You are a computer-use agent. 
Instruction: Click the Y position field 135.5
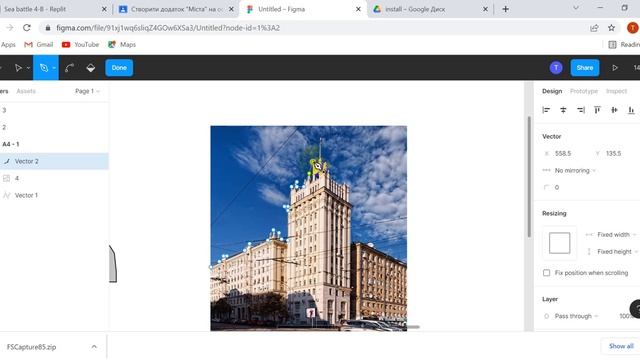click(x=613, y=153)
